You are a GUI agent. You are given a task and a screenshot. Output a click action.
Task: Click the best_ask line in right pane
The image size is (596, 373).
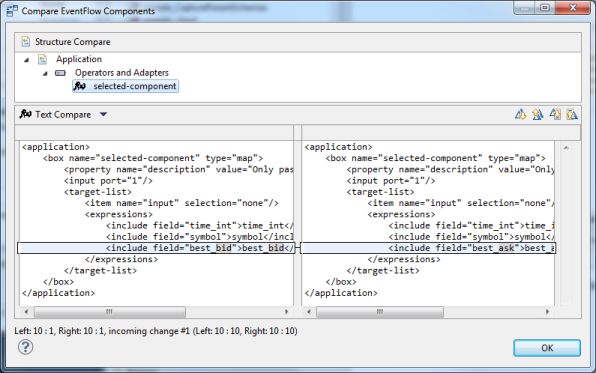coord(428,248)
